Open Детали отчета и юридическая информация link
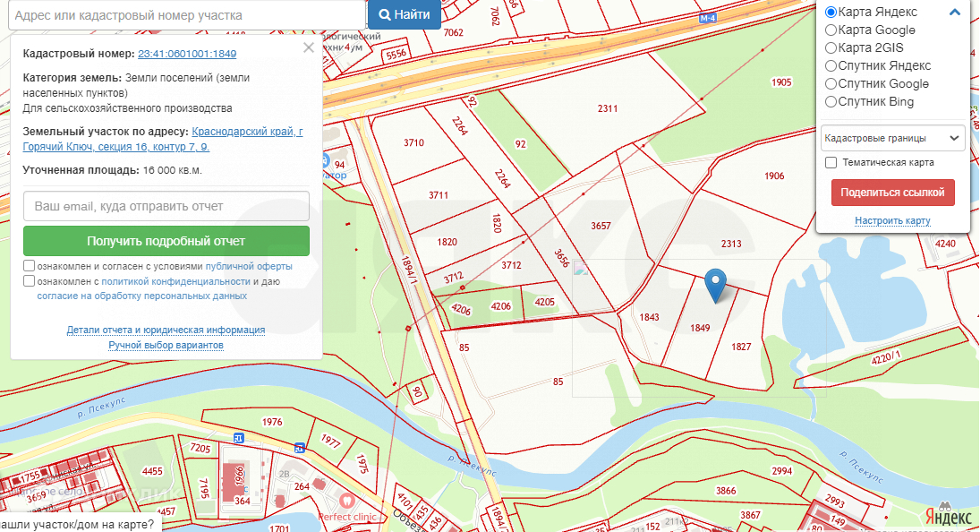Screen dimensions: 980x532 [166, 330]
